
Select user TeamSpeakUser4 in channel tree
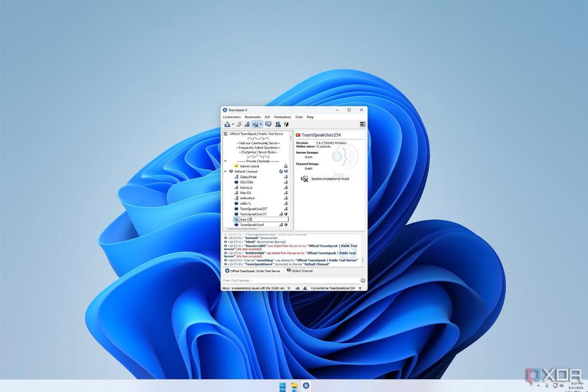(x=252, y=225)
